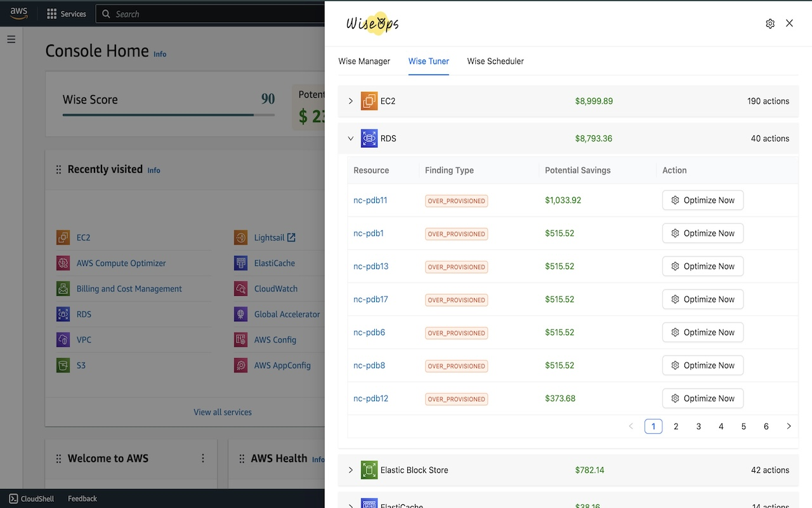
Task: Click Feedback in the footer
Action: pos(82,498)
